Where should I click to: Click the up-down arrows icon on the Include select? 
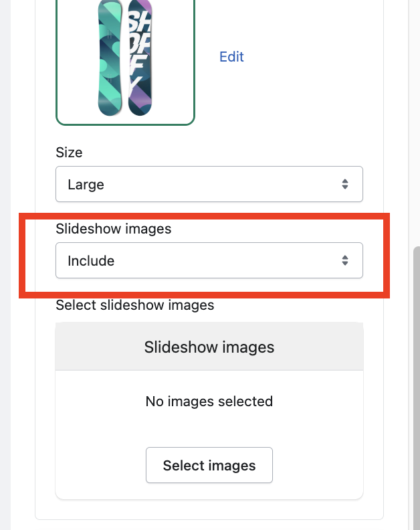point(345,260)
